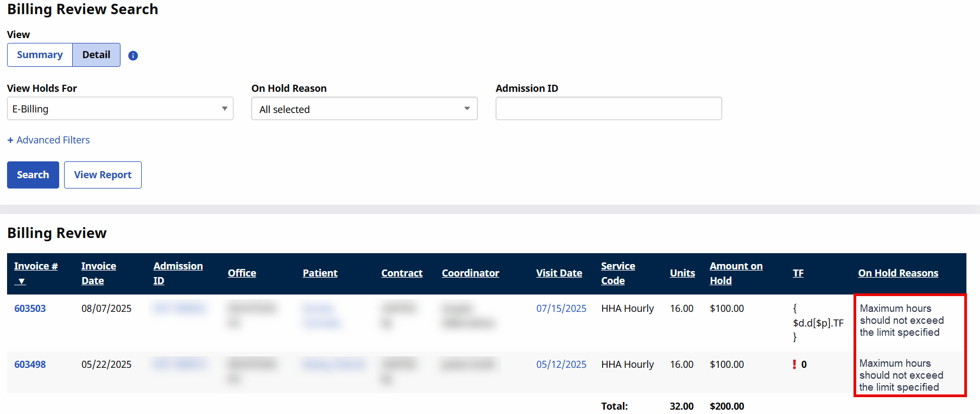Sort table by Coordinator column
980x414 pixels.
[x=470, y=273]
